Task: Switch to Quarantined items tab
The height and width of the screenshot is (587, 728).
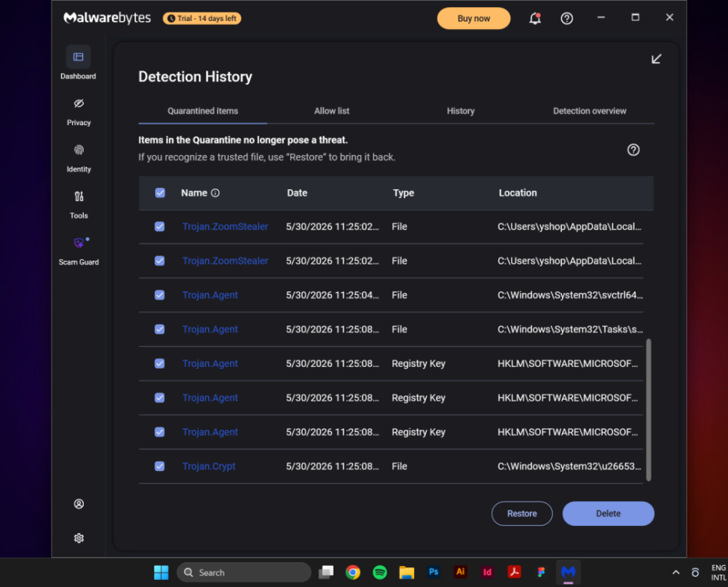Action: coord(203,111)
